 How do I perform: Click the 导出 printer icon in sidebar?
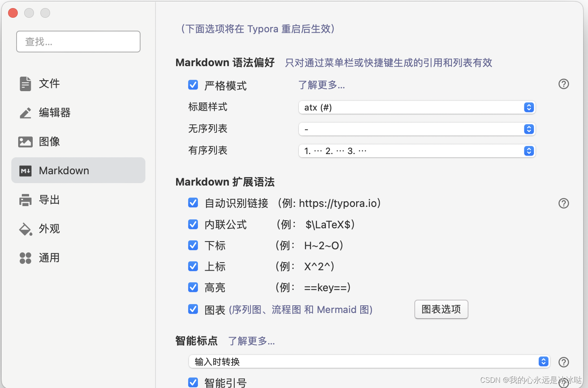tap(25, 200)
